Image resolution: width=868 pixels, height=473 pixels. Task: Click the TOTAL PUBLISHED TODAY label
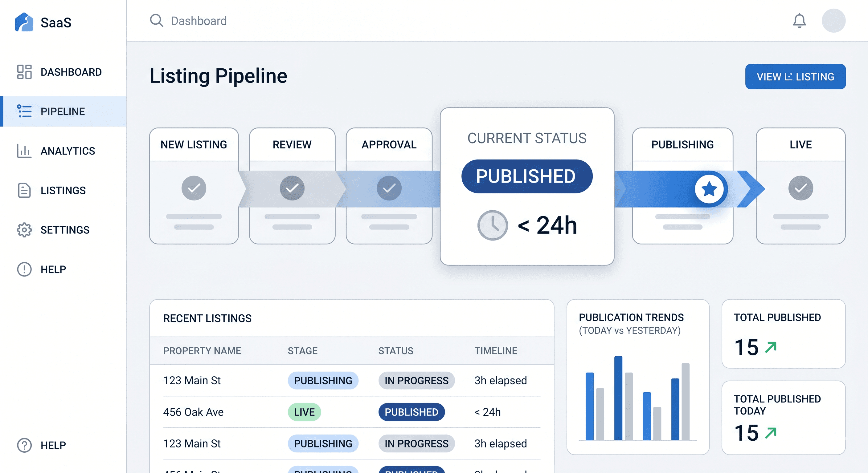pyautogui.click(x=777, y=405)
